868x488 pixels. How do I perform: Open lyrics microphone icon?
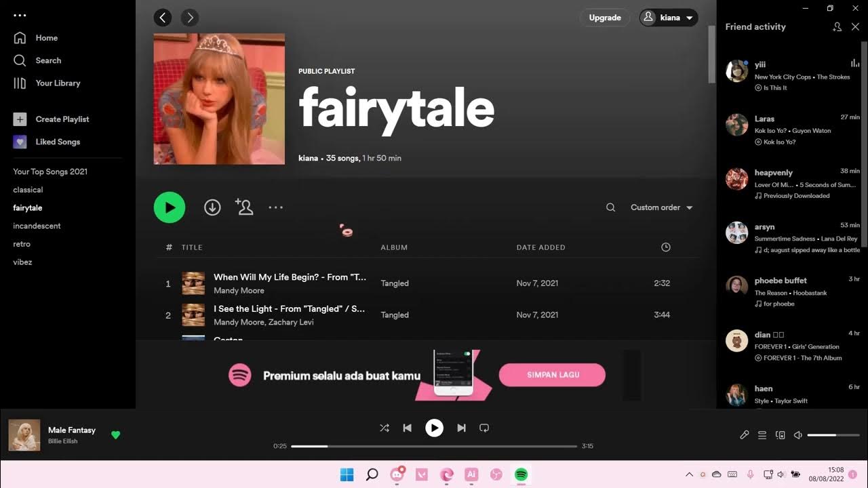click(744, 435)
